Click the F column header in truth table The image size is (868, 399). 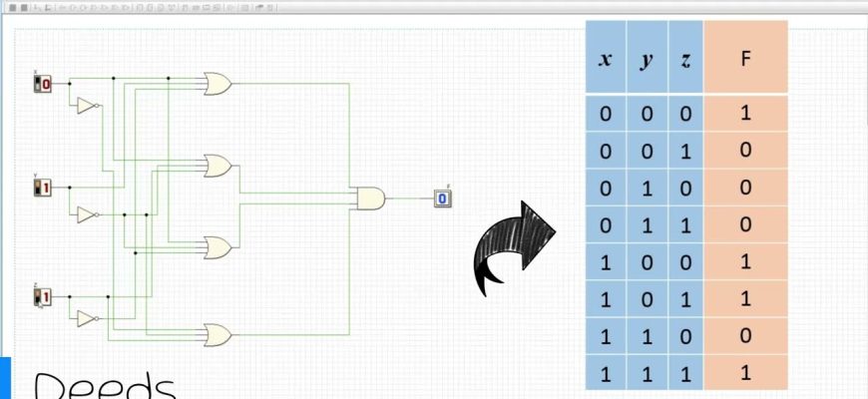coord(745,58)
